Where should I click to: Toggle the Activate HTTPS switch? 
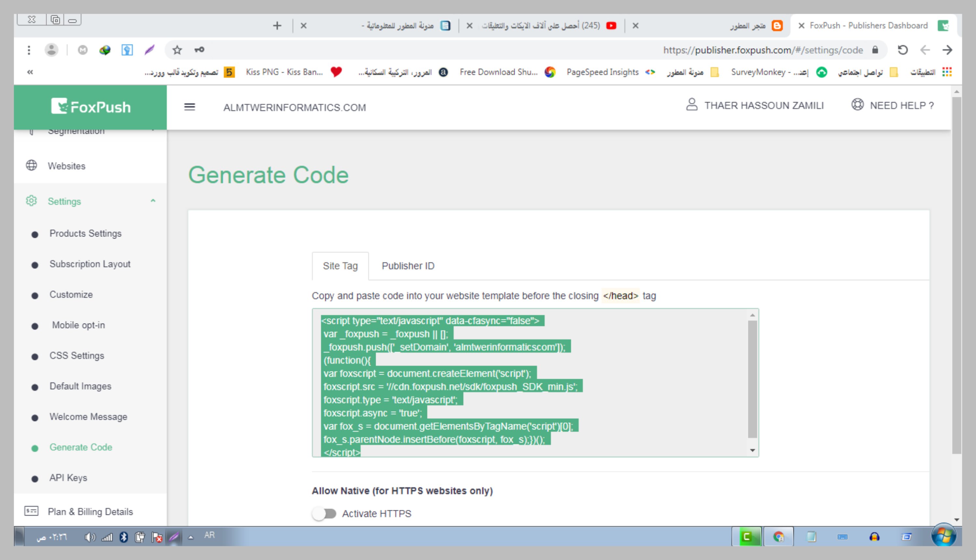click(324, 513)
